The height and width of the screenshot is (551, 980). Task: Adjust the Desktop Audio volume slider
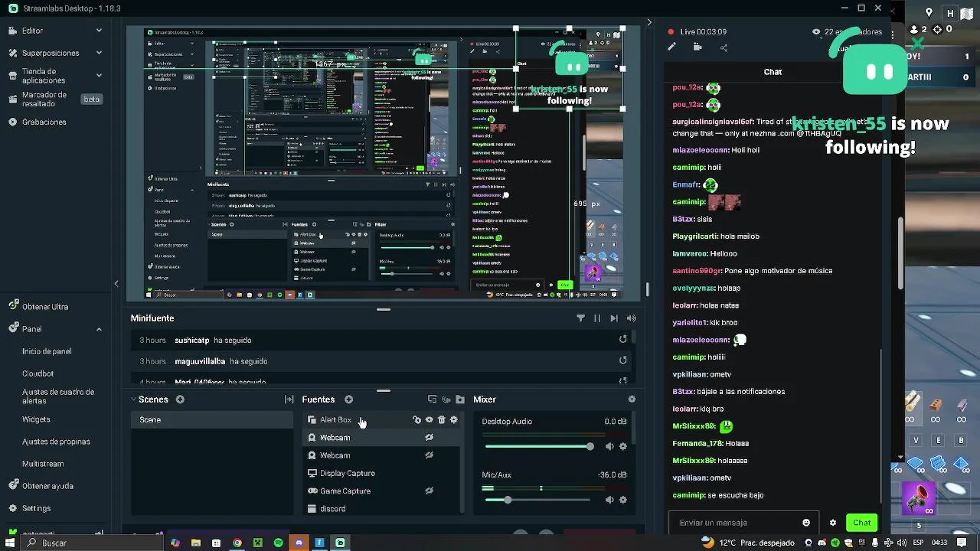tap(538, 446)
